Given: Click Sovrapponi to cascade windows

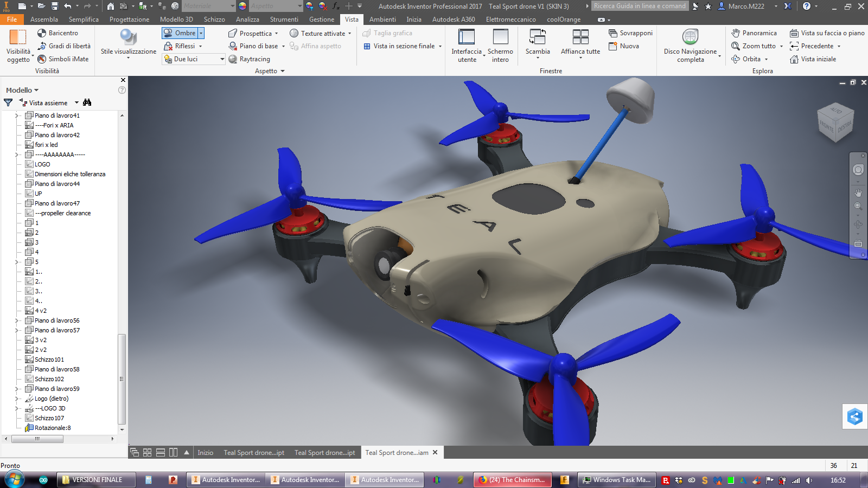Looking at the screenshot, I should 630,33.
